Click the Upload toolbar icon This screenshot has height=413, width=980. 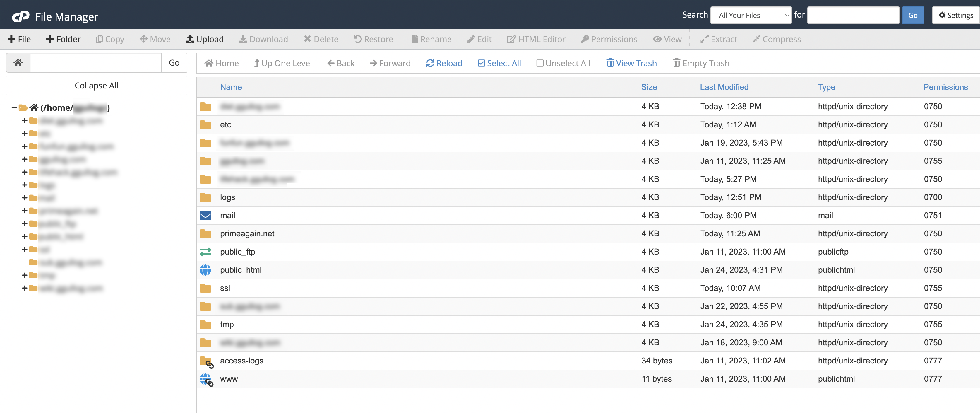click(x=190, y=39)
